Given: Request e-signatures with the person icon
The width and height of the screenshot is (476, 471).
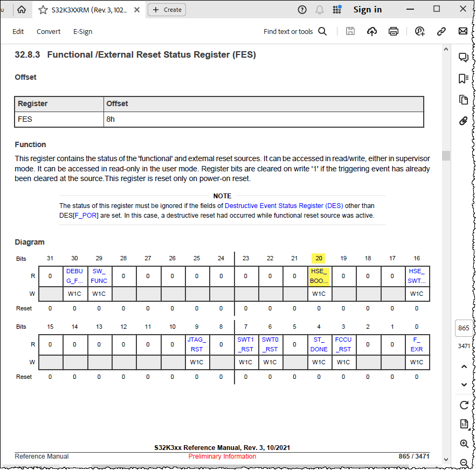Looking at the screenshot, I should (x=420, y=31).
